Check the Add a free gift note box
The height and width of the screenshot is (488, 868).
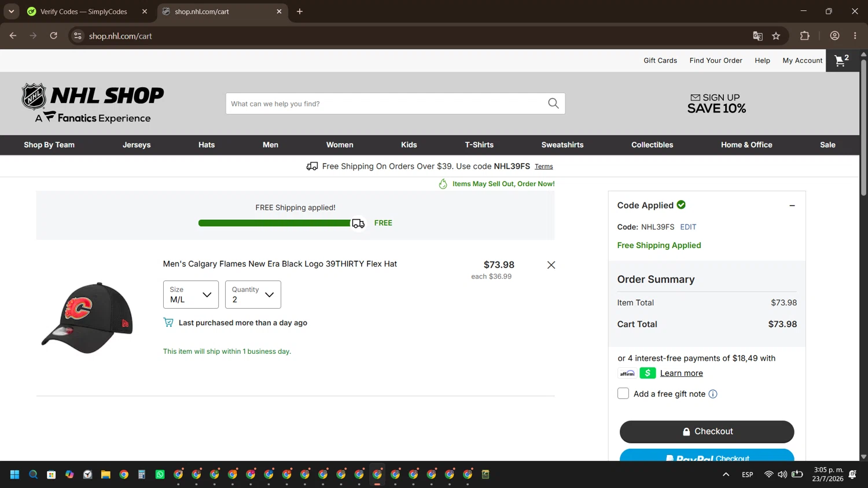623,394
